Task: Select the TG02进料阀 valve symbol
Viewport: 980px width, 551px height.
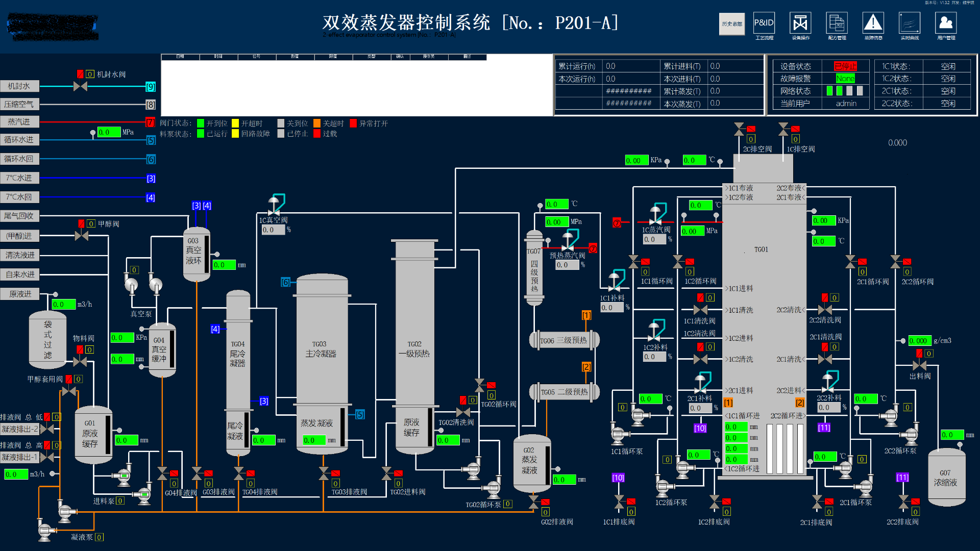Action: coord(387,474)
